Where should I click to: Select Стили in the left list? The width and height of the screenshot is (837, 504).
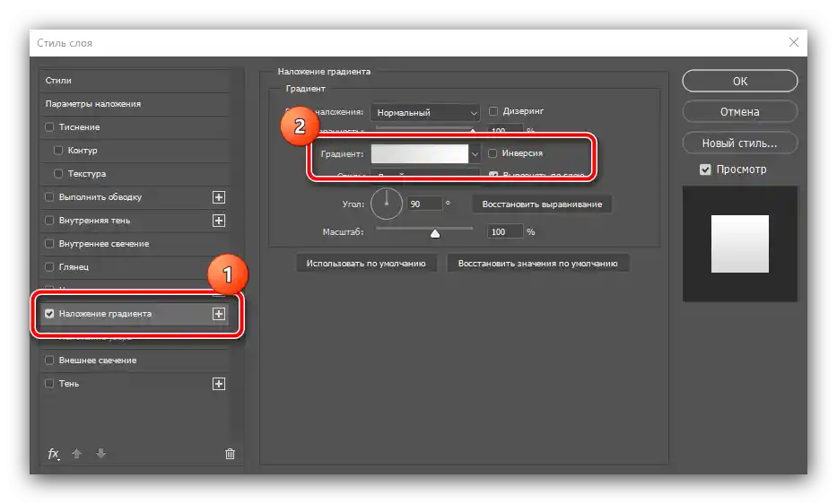135,81
